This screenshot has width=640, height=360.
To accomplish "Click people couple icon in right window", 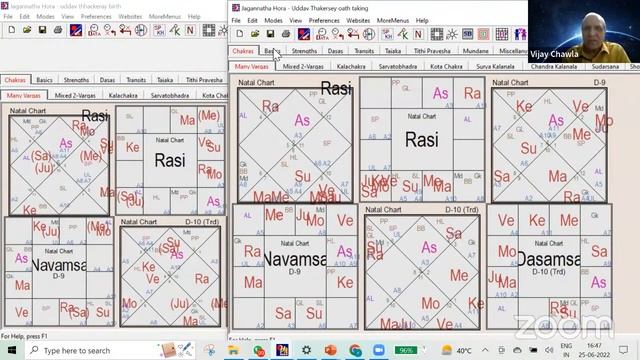I will click(520, 34).
